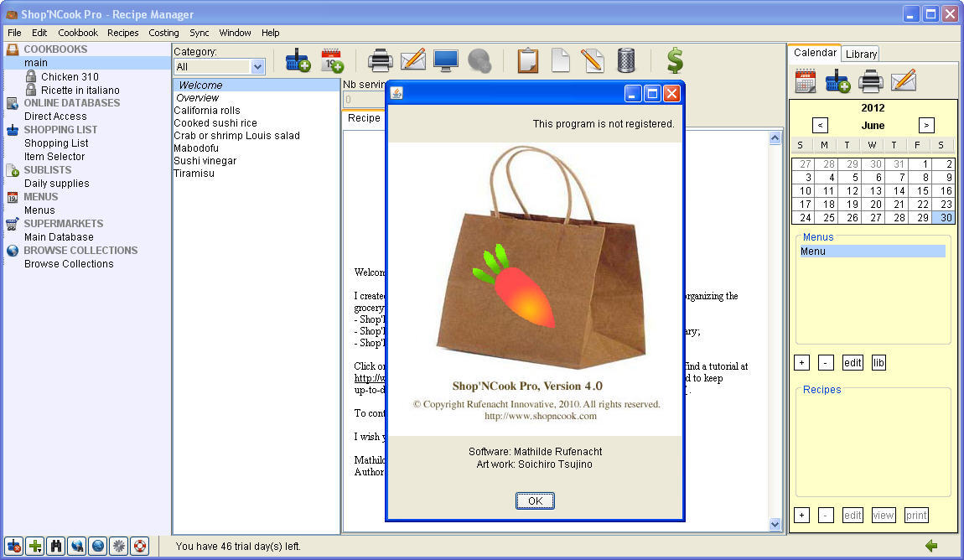Email recipe using envelope-pencil icon

[x=412, y=60]
